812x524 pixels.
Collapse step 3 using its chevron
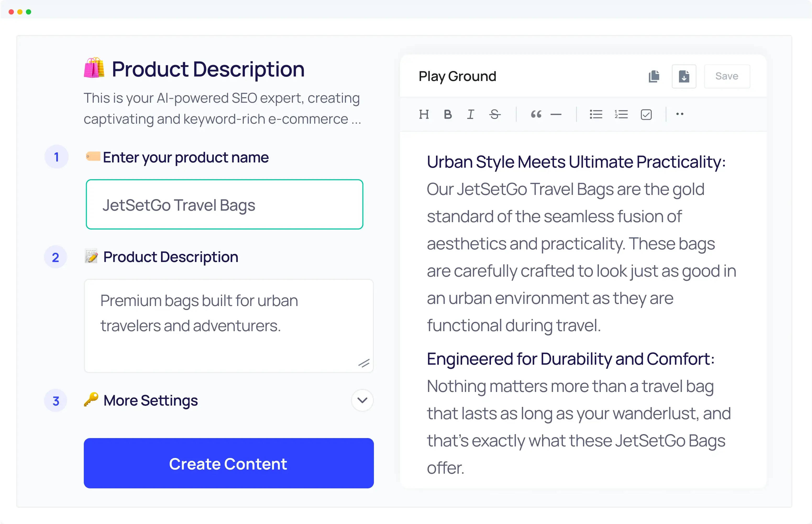coord(362,401)
